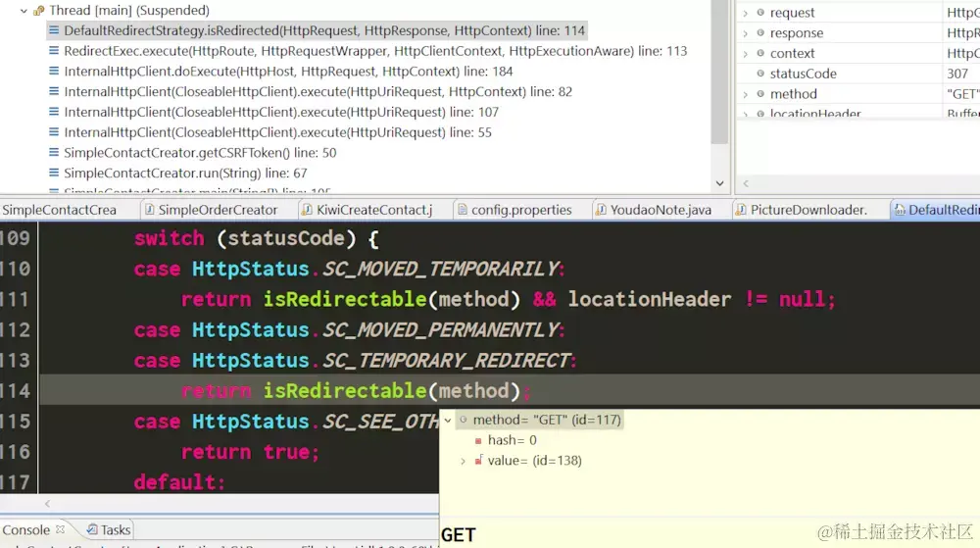Viewport: 980px width, 548px height.
Task: Expand the method variable in Variables view
Action: tap(745, 94)
